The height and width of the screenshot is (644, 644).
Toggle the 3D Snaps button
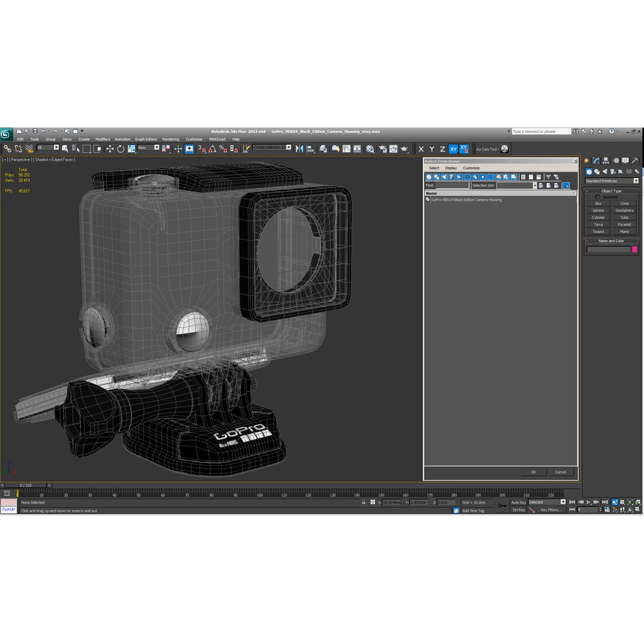point(202,148)
